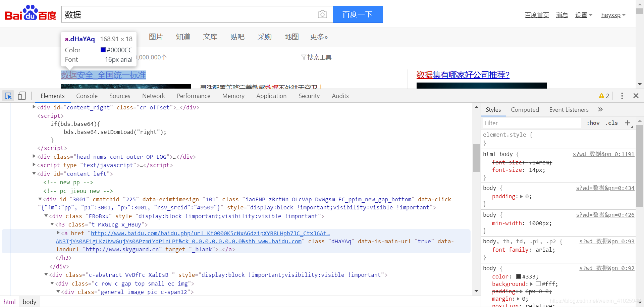Collapse the c-abstract div node
This screenshot has width=644, height=307.
pyautogui.click(x=46, y=274)
